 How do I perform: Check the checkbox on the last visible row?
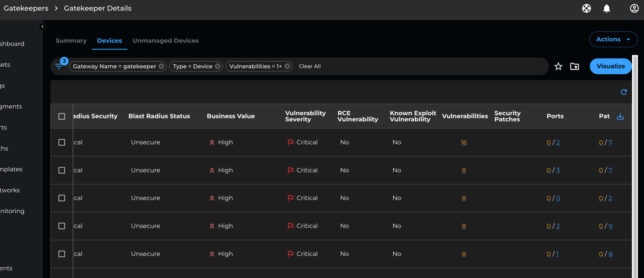pos(62,254)
